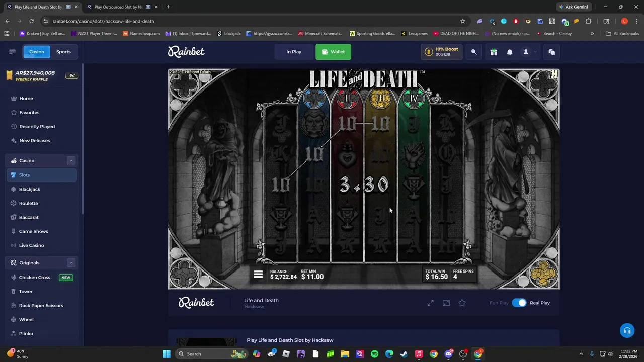Toggle Fun Play / Real Play switch
This screenshot has height=362, width=644.
click(x=519, y=303)
